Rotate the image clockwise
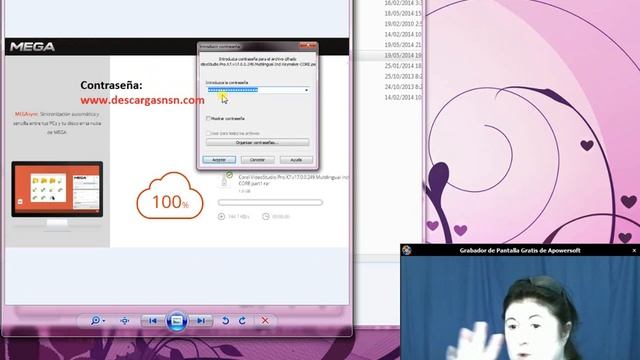 point(242,321)
